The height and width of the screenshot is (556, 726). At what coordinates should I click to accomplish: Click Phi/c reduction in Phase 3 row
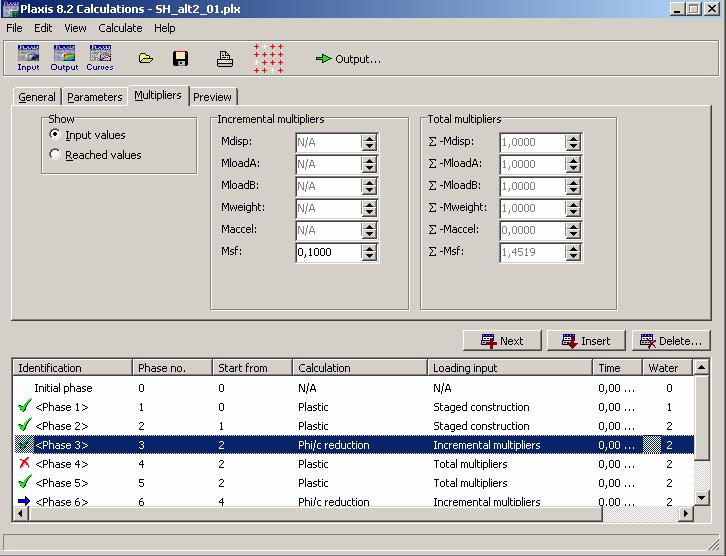pyautogui.click(x=333, y=445)
